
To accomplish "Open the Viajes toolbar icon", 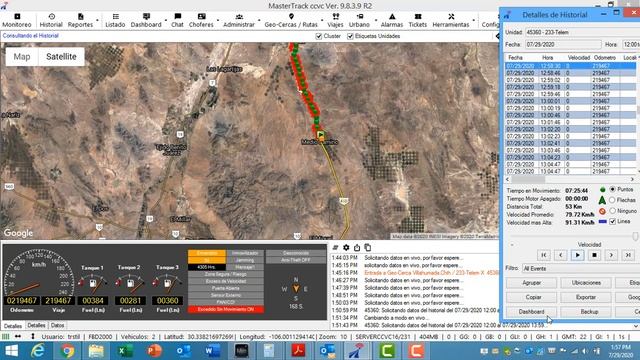I will coord(336,16).
